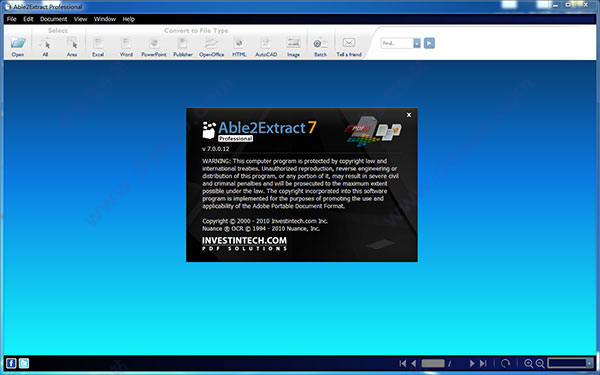Click inside the Find text field

(397, 43)
